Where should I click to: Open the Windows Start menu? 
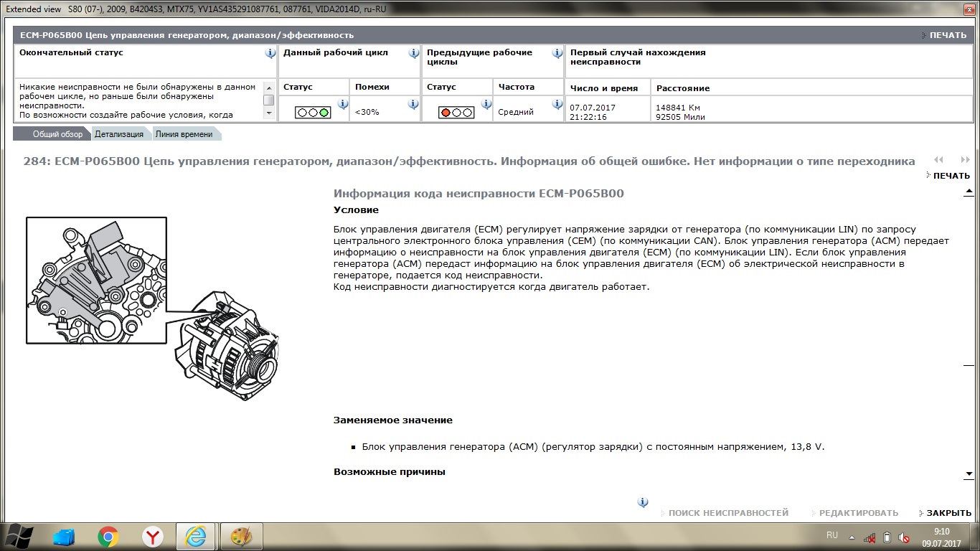click(20, 536)
